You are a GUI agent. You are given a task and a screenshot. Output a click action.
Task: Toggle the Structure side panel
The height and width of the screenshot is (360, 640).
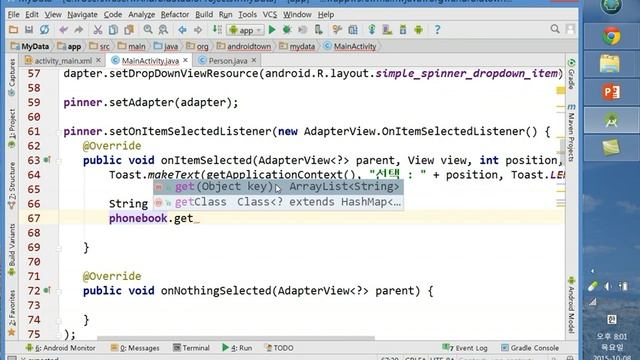click(x=12, y=186)
